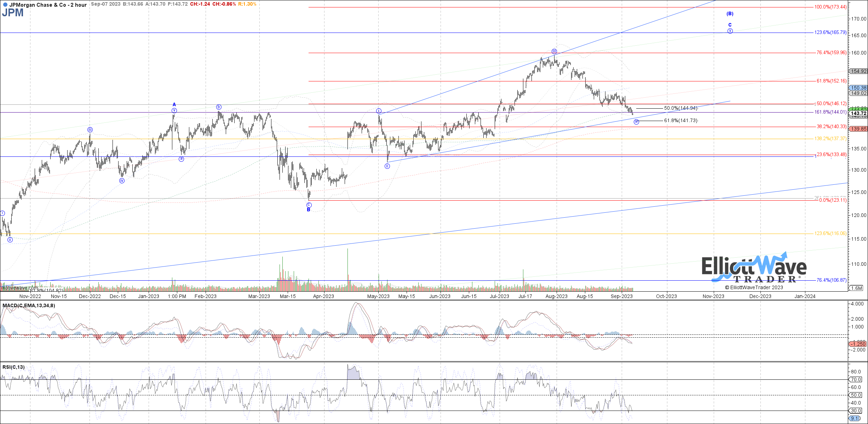
Task: Click the 1:00 PM time axis label
Action: (177, 296)
